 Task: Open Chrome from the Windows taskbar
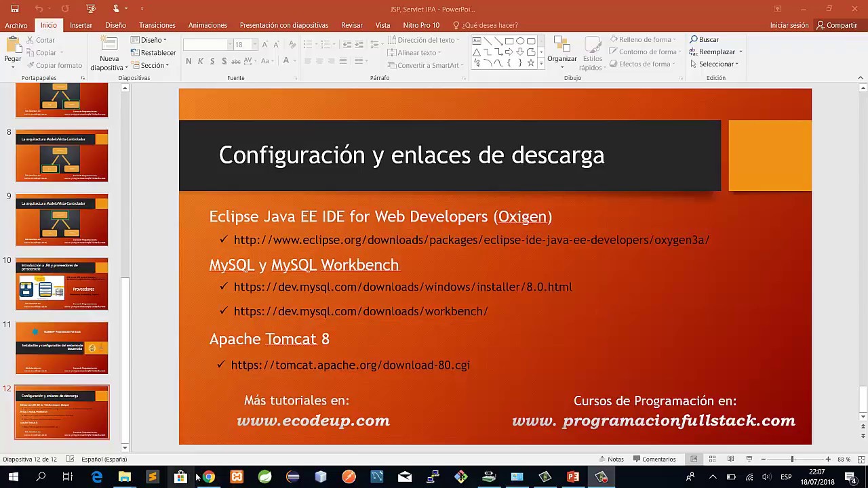click(208, 477)
